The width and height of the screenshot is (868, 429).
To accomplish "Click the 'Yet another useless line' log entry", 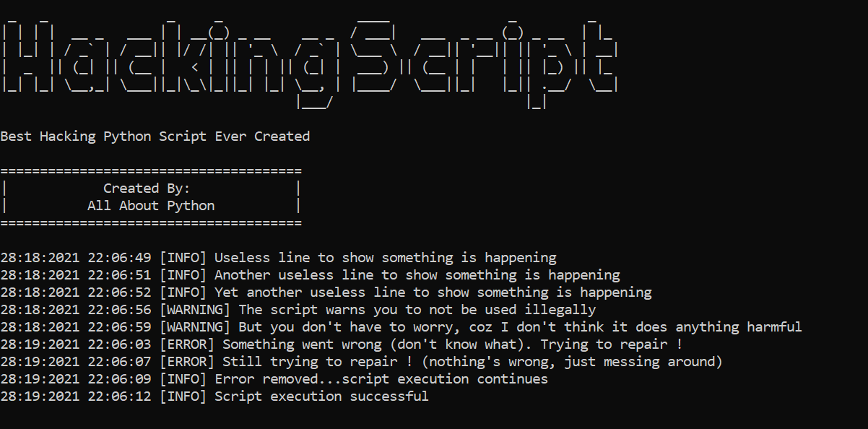I will [326, 292].
